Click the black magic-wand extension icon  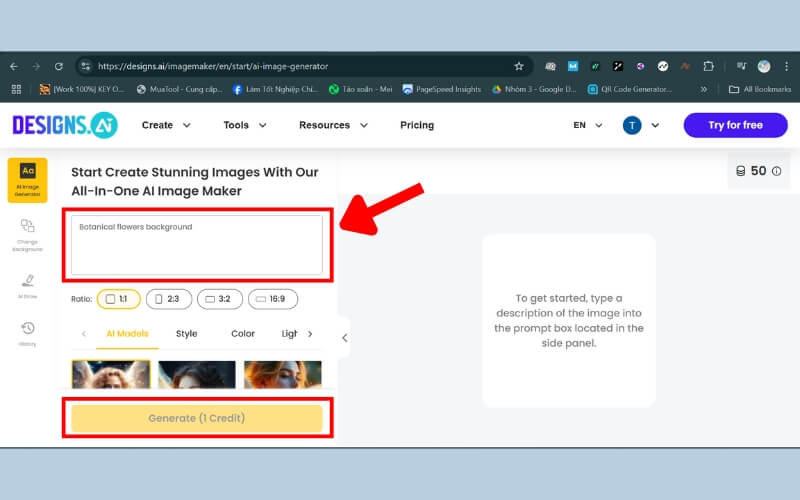[x=618, y=66]
